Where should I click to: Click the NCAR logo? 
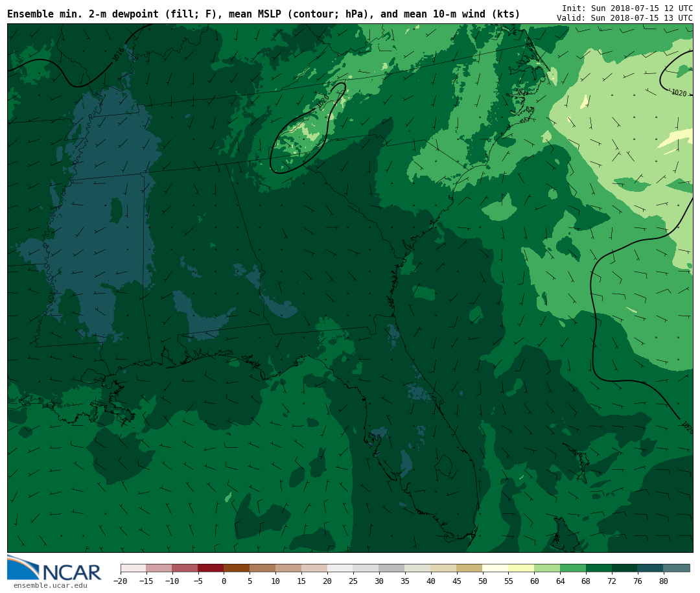(54, 568)
